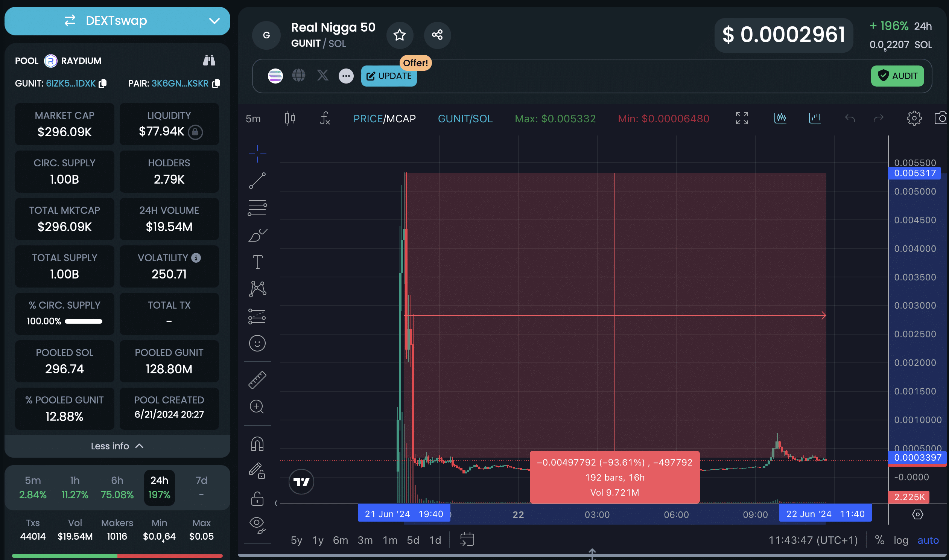Image resolution: width=949 pixels, height=560 pixels.
Task: Select the 7d change tab
Action: click(201, 487)
